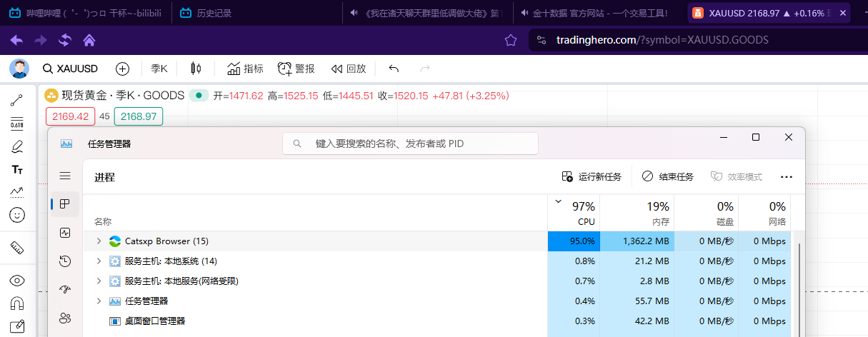Viewport: 868px width, 337px height.
Task: Open the user avatar profile
Action: [x=19, y=69]
